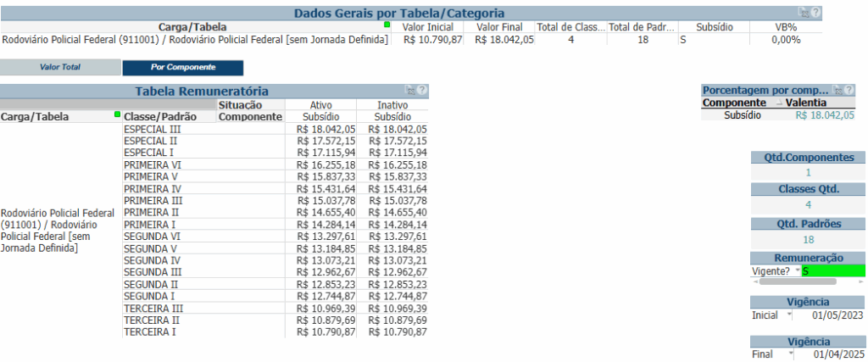Click the Remuneração horizontal scrollbar thumb
Screen dimensions: 868x362
[798, 281]
